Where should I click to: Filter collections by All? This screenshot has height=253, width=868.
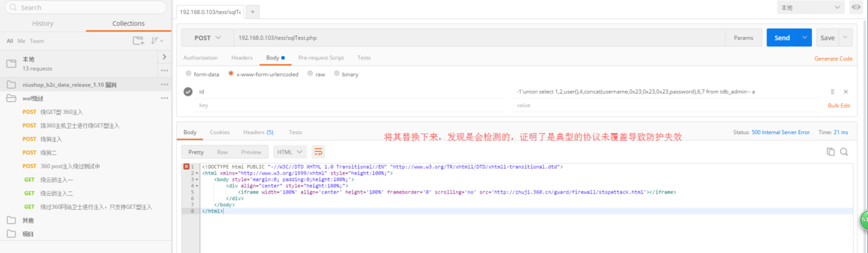pos(10,41)
